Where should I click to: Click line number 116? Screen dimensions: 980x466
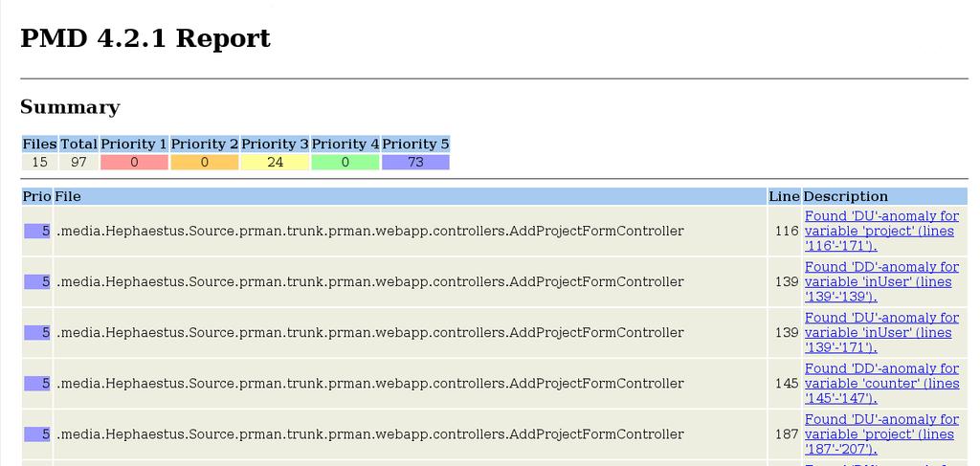click(x=787, y=232)
